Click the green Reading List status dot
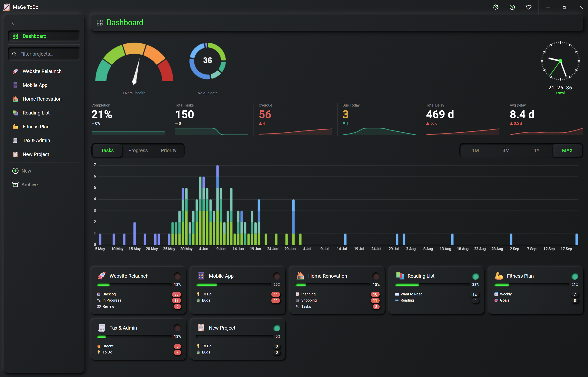 click(x=475, y=276)
